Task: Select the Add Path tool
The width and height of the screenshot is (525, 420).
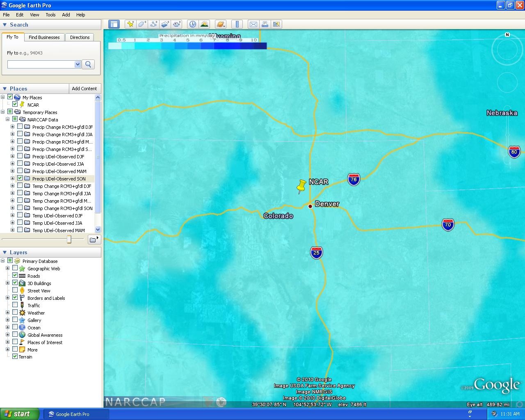Action: [x=153, y=24]
